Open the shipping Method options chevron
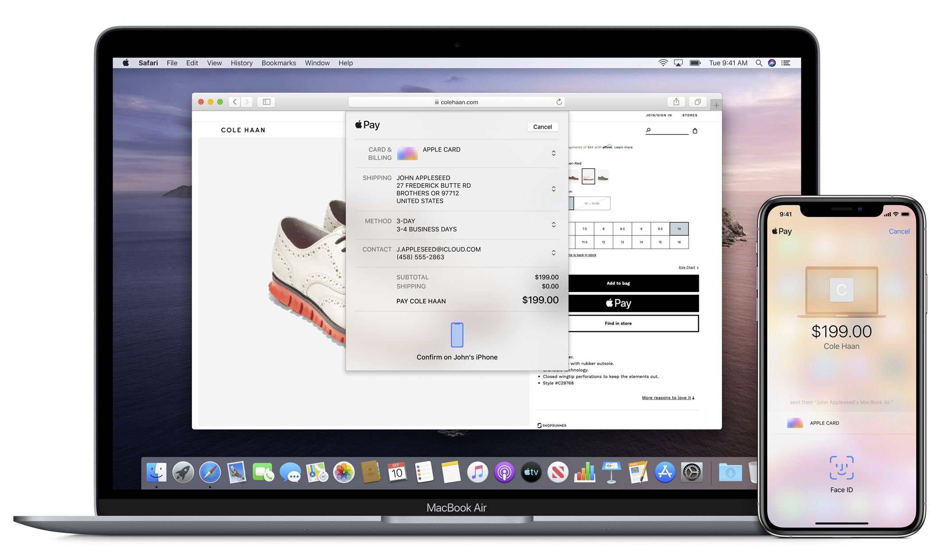 pos(553,225)
